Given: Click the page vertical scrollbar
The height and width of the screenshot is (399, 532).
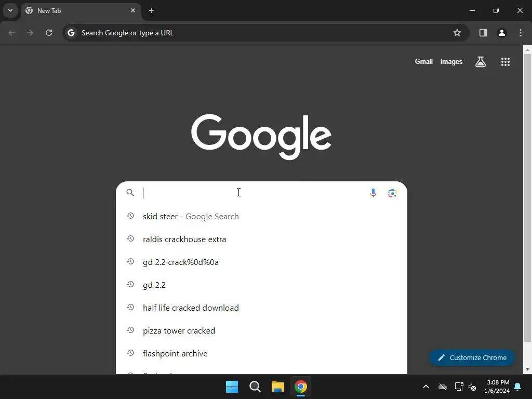Looking at the screenshot, I should 527,197.
